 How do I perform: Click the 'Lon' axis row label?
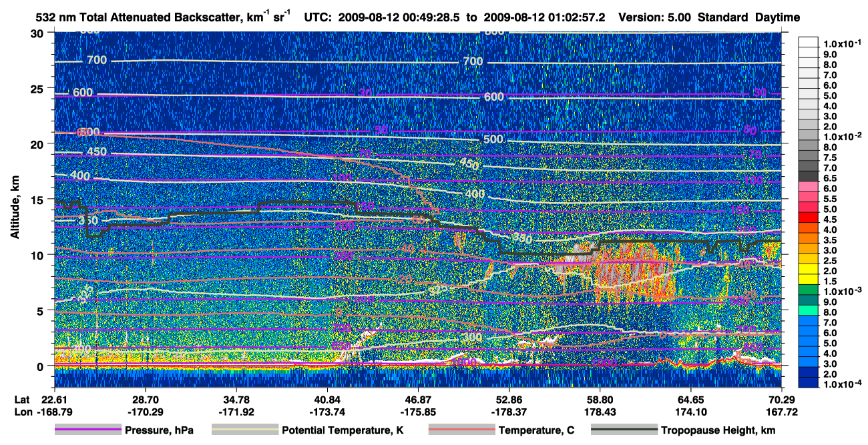click(x=23, y=412)
